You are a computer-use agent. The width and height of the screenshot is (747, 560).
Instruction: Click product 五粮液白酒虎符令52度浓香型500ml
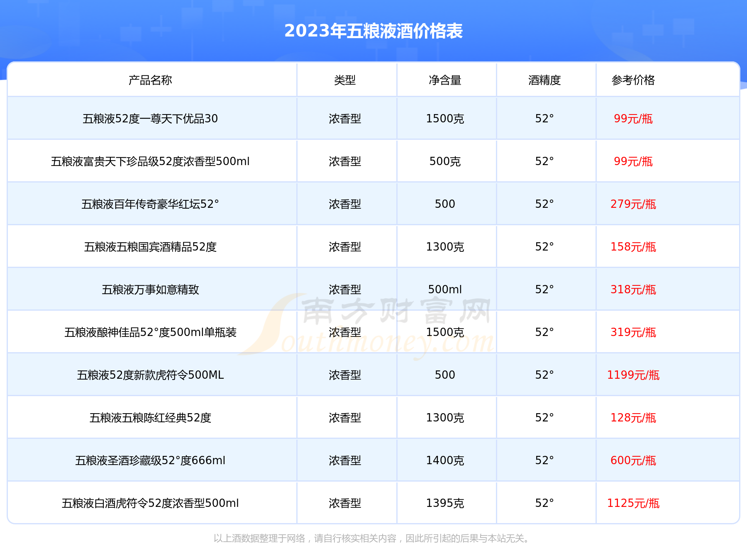pyautogui.click(x=150, y=503)
